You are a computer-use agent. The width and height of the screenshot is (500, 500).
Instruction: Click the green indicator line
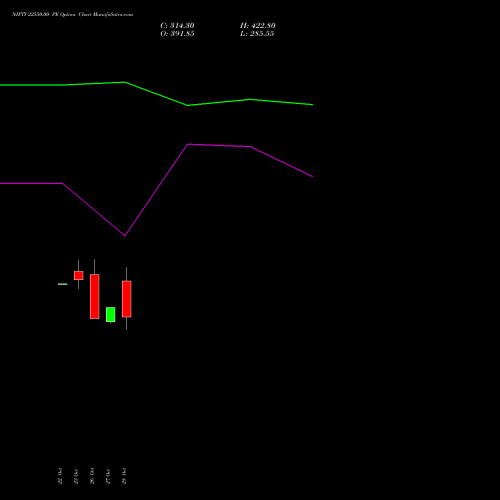click(x=157, y=94)
